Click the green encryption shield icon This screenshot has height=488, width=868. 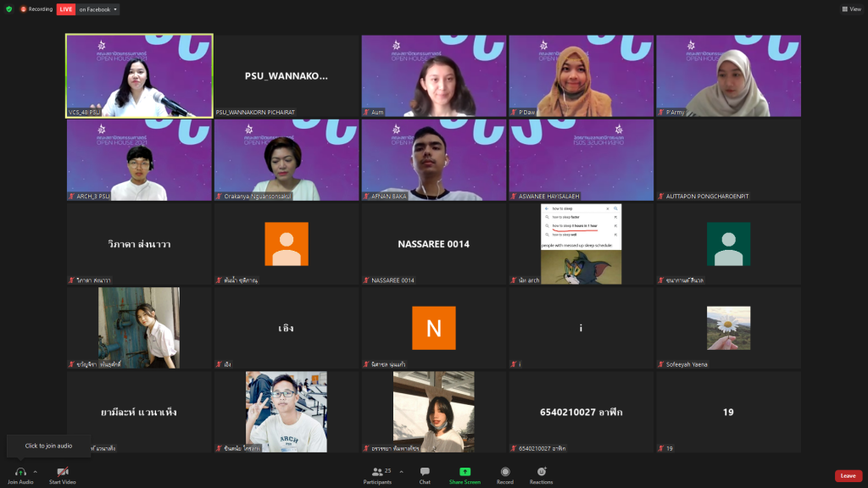click(9, 9)
